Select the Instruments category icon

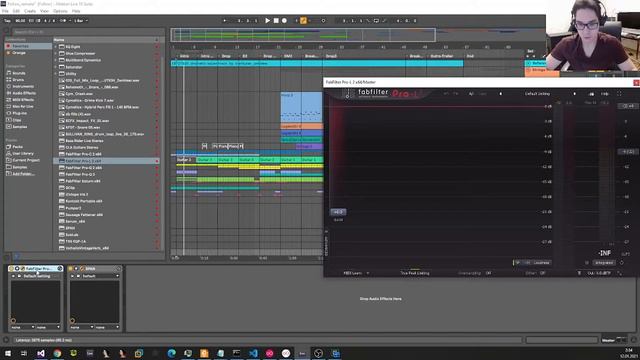9,87
